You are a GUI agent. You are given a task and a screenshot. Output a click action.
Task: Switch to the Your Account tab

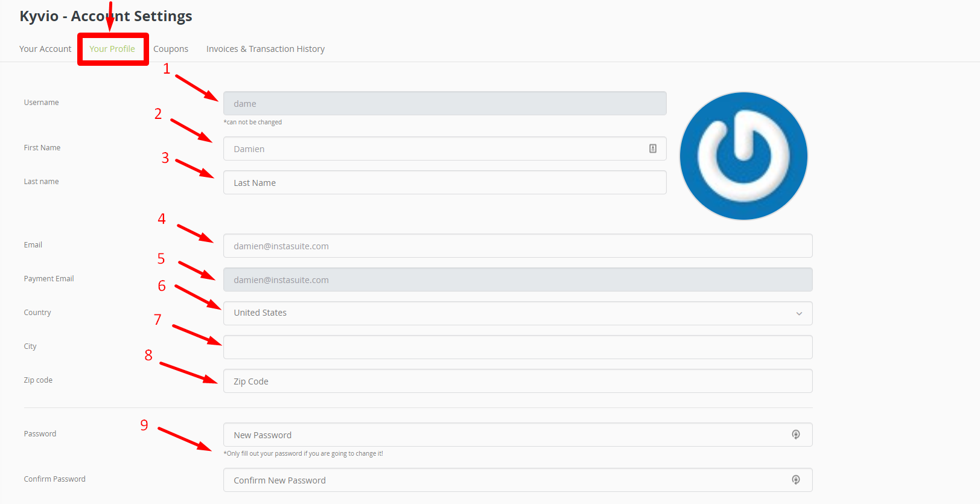45,49
